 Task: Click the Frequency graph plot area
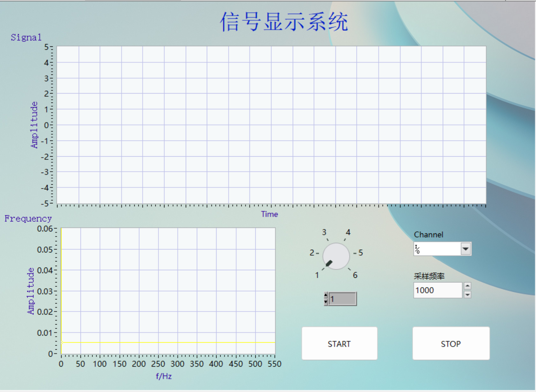[168, 291]
